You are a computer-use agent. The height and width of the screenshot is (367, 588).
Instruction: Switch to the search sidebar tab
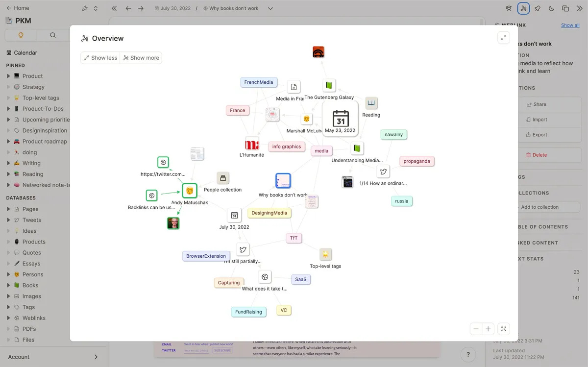(53, 35)
